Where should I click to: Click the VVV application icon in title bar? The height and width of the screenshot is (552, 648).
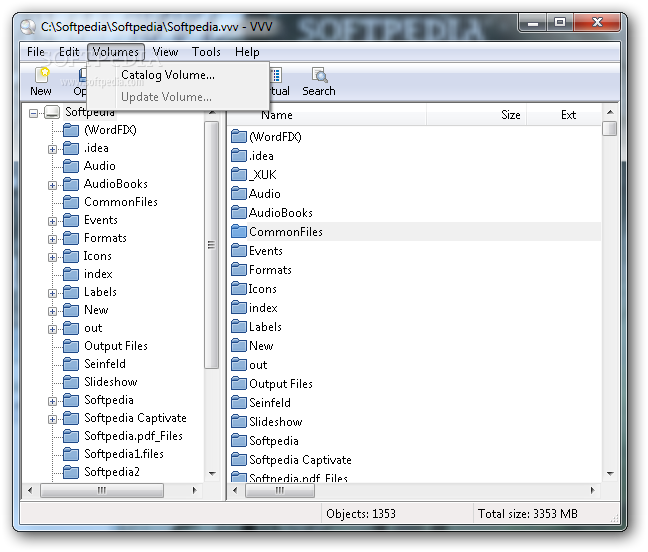pyautogui.click(x=28, y=27)
